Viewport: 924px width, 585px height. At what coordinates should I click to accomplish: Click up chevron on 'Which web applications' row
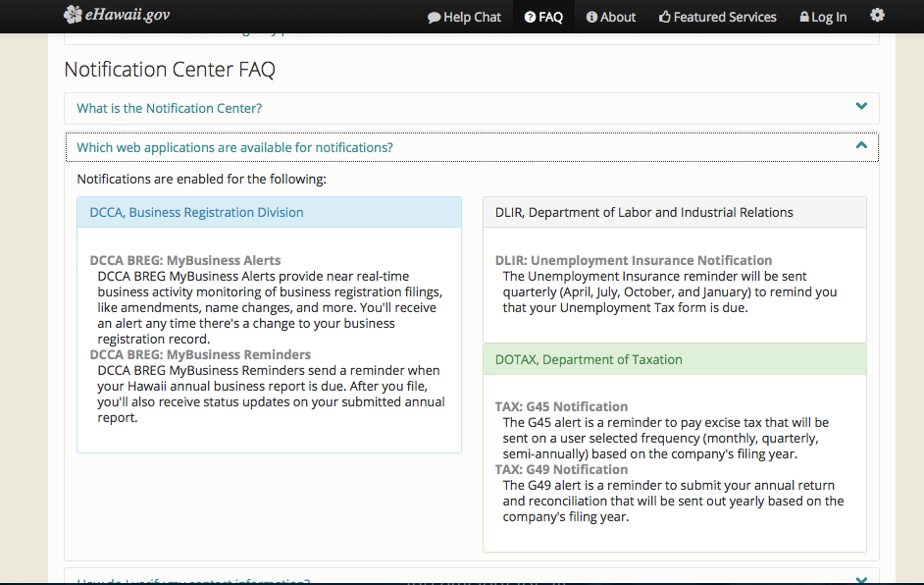pos(861,145)
